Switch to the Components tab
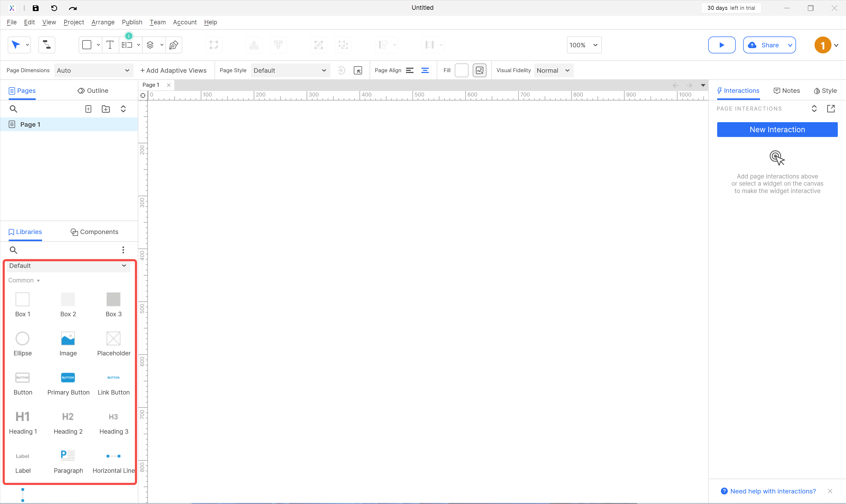The image size is (846, 504). tap(94, 232)
